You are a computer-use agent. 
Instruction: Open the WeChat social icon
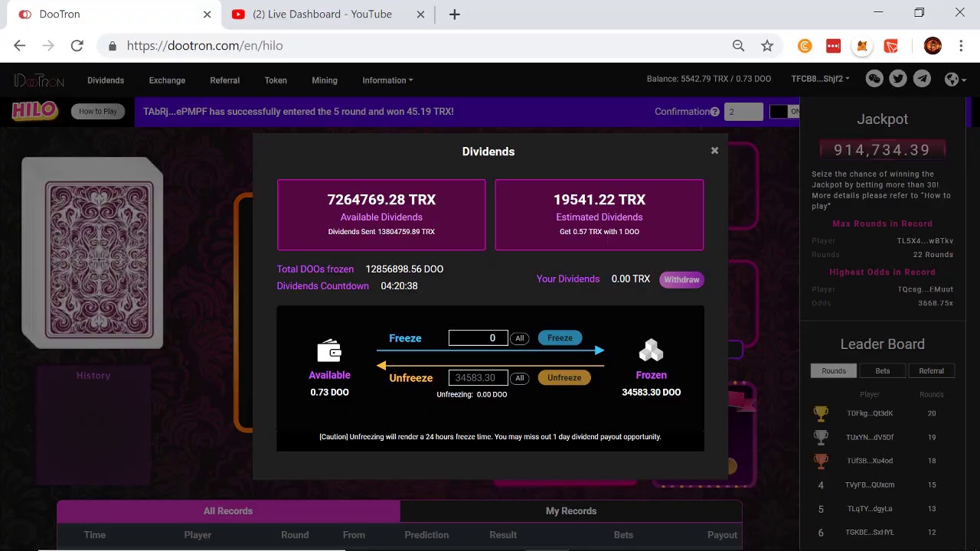coord(874,79)
